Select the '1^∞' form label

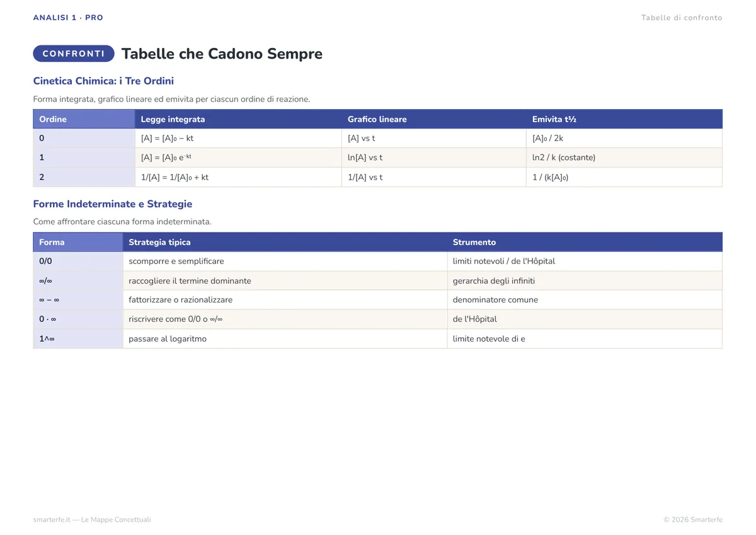pyautogui.click(x=78, y=339)
